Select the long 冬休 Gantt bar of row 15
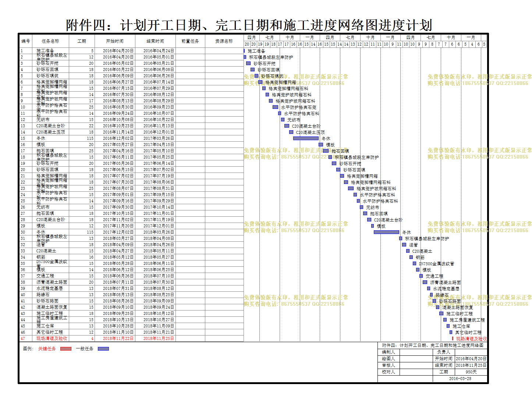The width and height of the screenshot is (532, 401). pos(306,138)
